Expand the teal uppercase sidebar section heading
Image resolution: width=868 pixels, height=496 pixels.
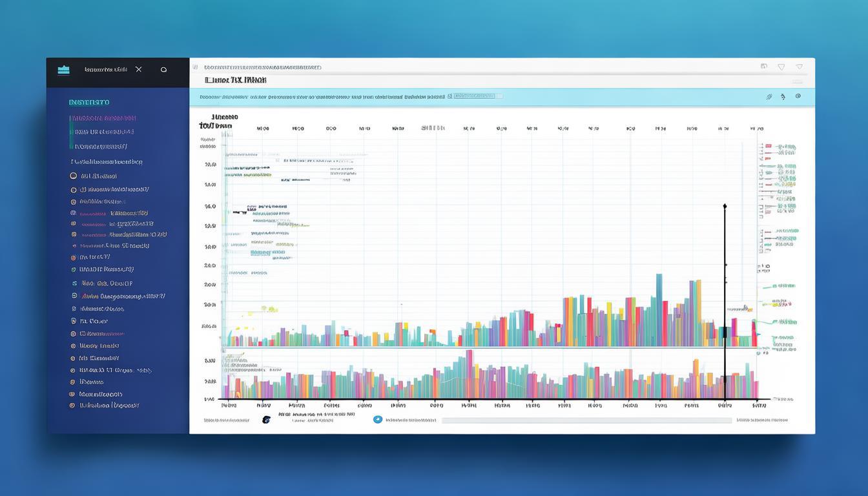click(89, 102)
